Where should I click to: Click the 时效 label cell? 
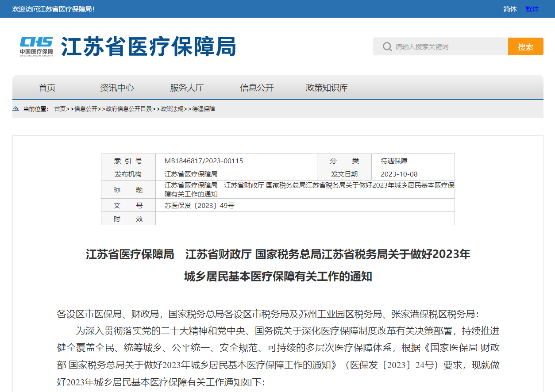click(x=128, y=219)
